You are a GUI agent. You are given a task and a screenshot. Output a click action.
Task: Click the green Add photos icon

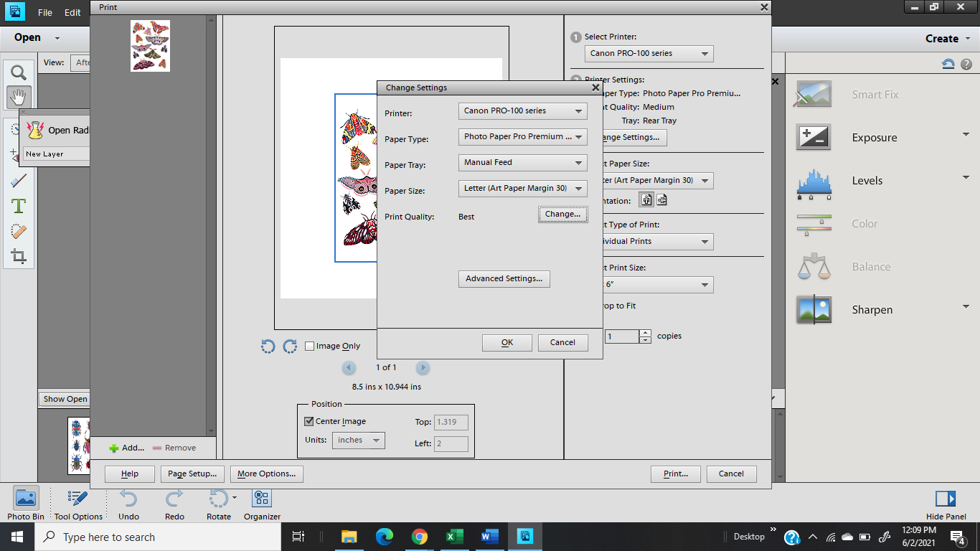pyautogui.click(x=114, y=448)
